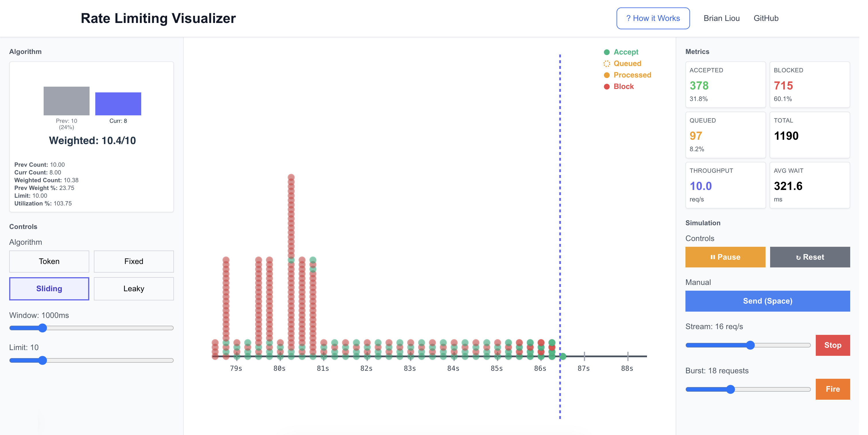Click the purple Curr window bar
868x435 pixels.
118,104
